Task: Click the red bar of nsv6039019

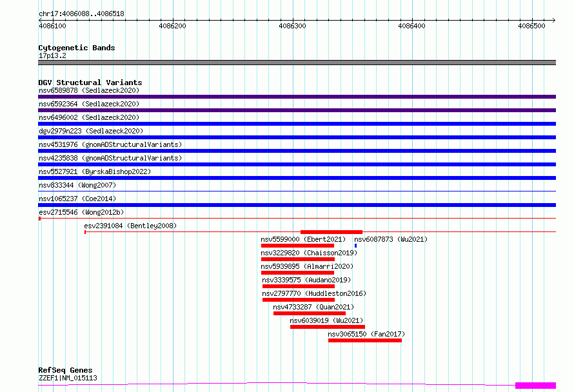Action: [328, 327]
